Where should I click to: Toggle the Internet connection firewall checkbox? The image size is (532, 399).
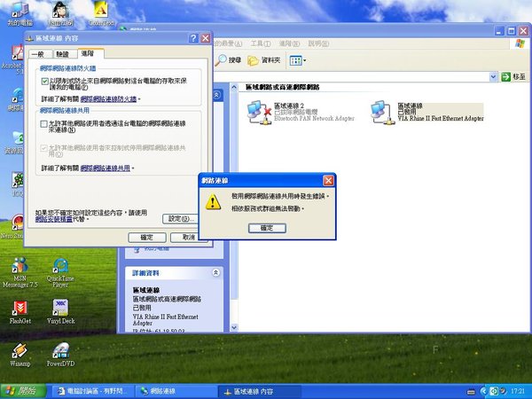(45, 81)
